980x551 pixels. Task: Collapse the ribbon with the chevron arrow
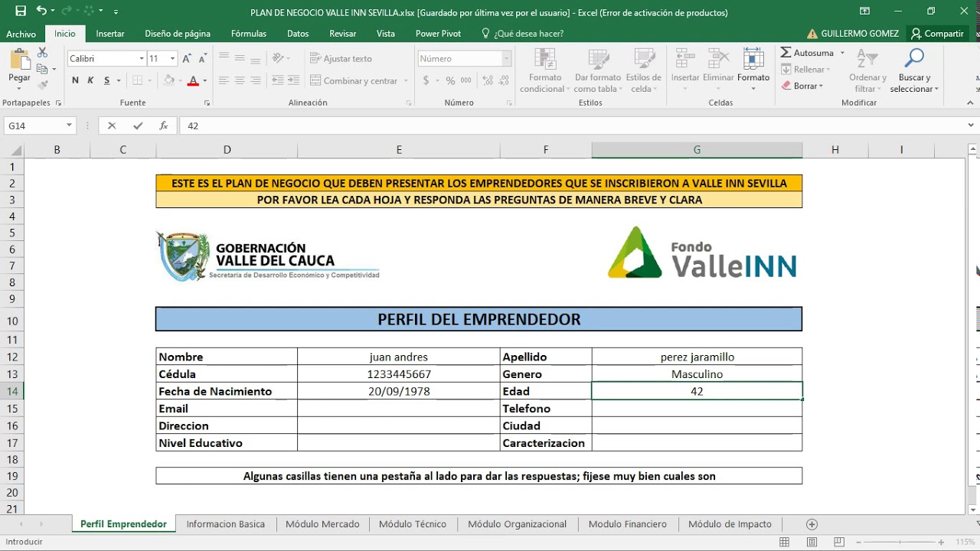[x=971, y=103]
